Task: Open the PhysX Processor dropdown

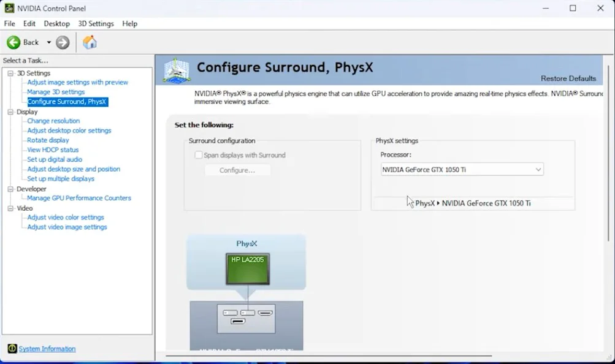Action: (462, 170)
